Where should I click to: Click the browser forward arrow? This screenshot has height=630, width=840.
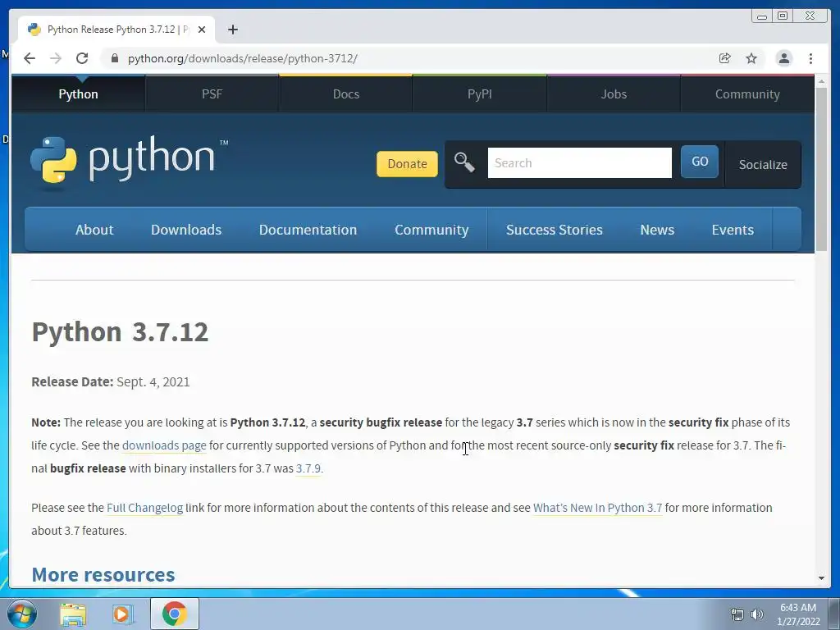(x=56, y=58)
